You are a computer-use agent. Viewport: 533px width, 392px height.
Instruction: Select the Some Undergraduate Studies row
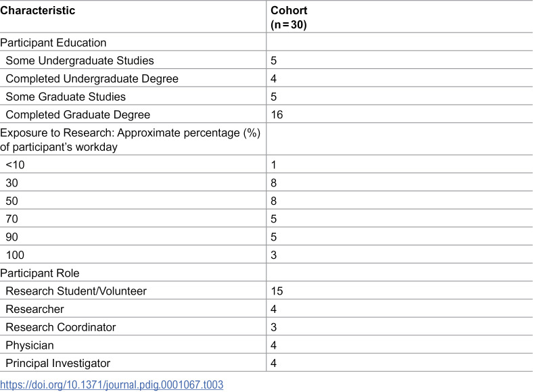[266, 60]
